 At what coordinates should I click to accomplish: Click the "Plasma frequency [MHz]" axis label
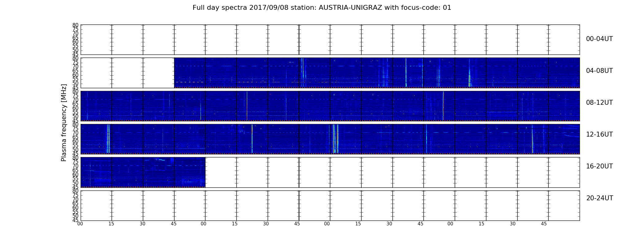(x=64, y=123)
